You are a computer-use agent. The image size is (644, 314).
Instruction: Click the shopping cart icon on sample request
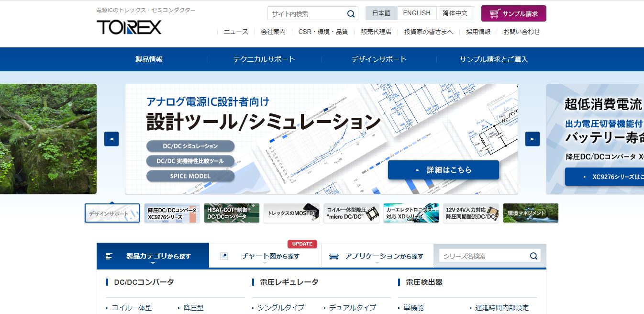495,13
